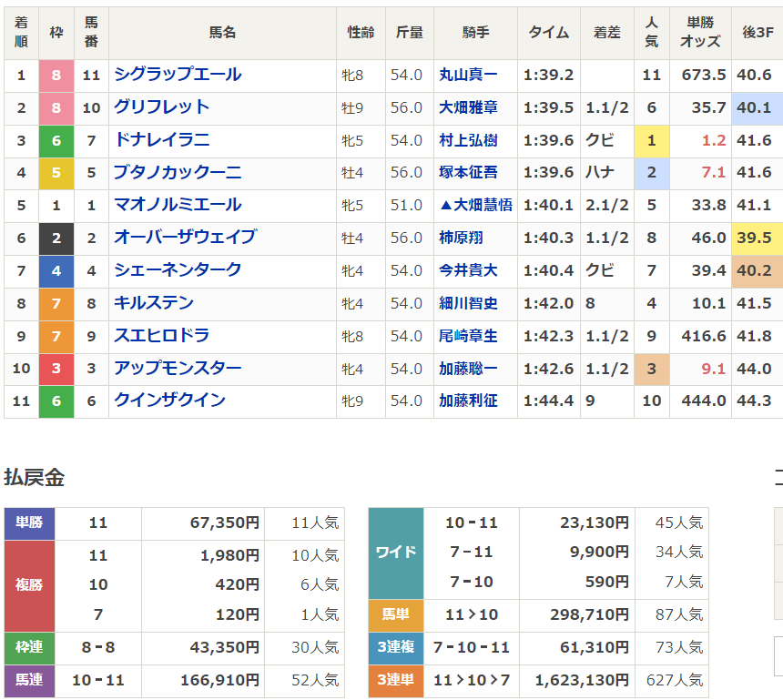Click the 馬単 payout label
The width and height of the screenshot is (783, 700).
coord(396,614)
